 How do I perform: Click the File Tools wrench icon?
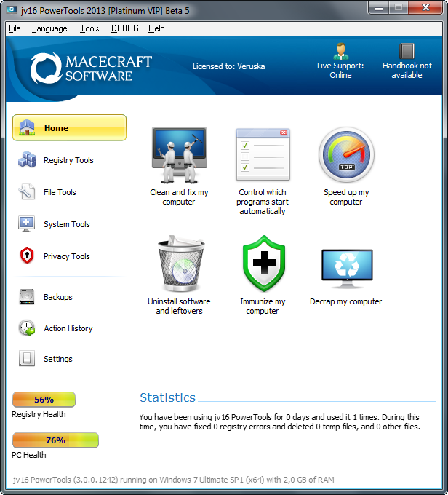pyautogui.click(x=27, y=191)
